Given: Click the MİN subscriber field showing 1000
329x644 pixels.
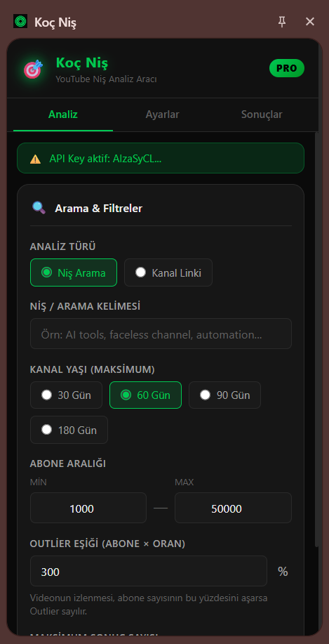Looking at the screenshot, I should click(88, 508).
